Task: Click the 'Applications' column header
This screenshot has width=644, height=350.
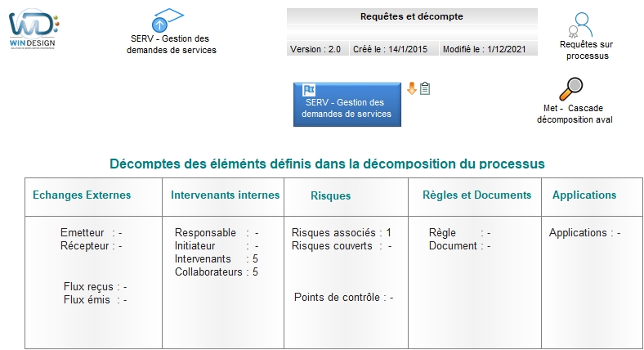Action: coord(584,195)
